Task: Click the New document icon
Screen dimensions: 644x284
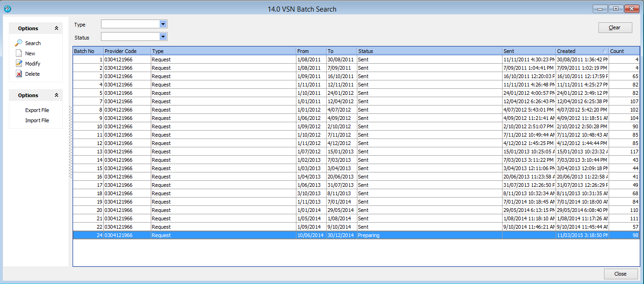Action: [19, 53]
